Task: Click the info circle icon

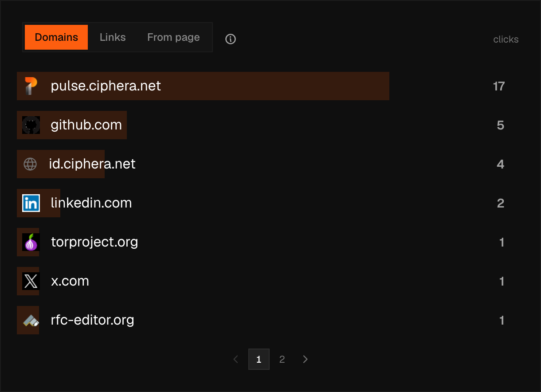Action: 231,39
